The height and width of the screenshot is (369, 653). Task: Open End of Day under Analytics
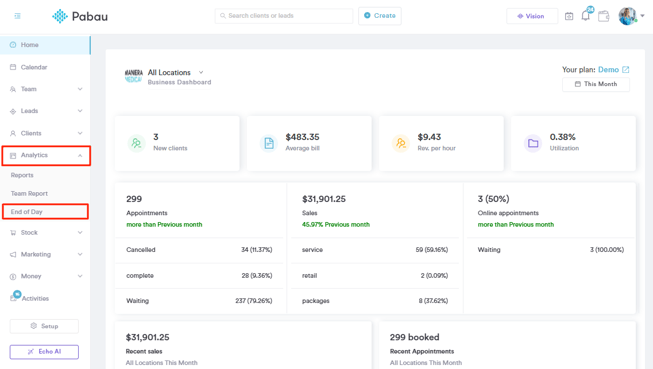coord(45,212)
